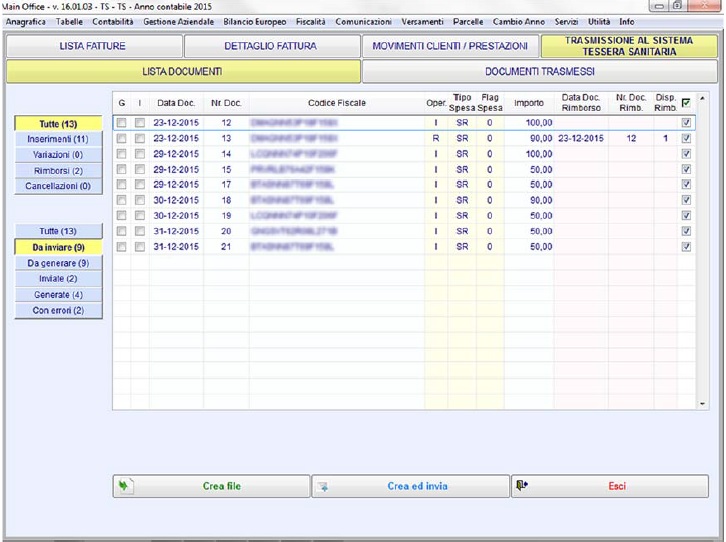The height and width of the screenshot is (542, 726).
Task: Filter by Tutte (13) in status group
Action: (x=58, y=231)
